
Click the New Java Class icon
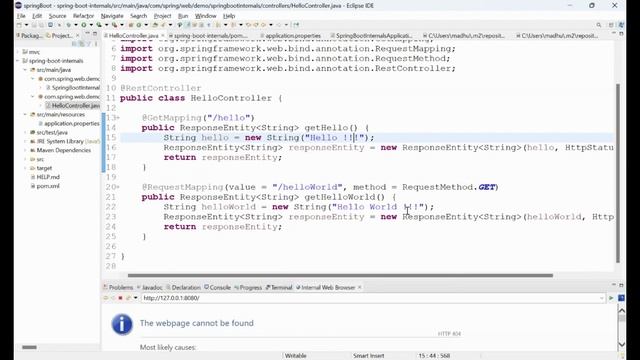tap(139, 25)
